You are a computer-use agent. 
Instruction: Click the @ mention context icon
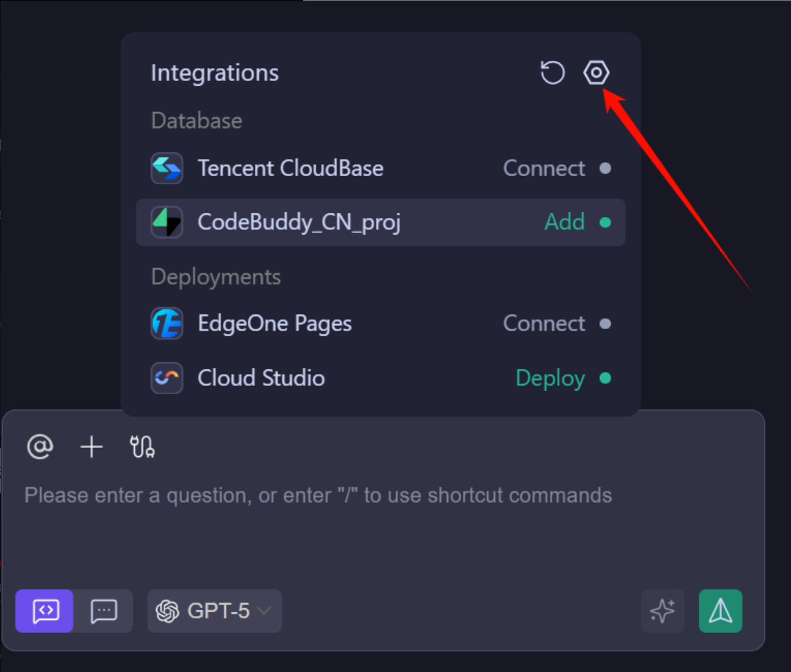pos(40,447)
